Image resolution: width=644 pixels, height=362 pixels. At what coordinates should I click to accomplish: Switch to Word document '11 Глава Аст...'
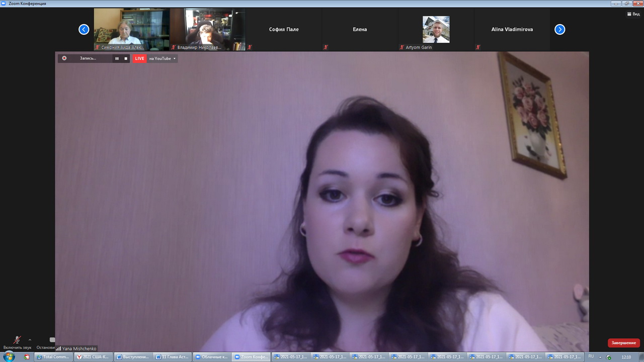(x=172, y=357)
